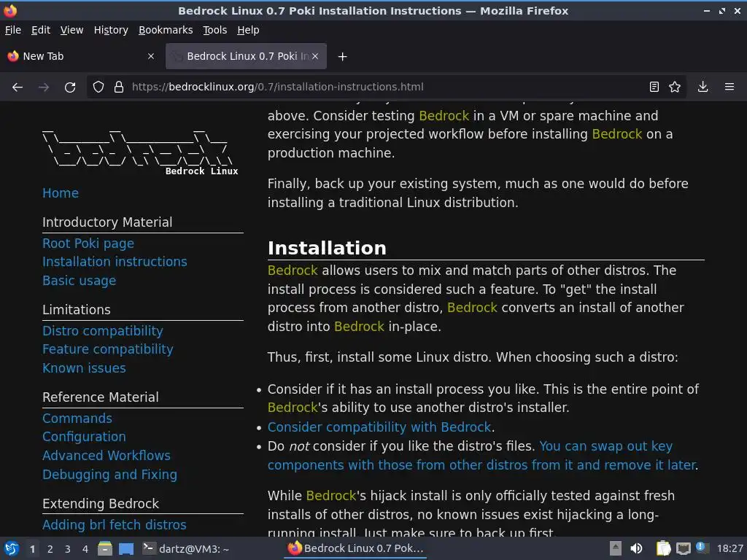
Task: Open the View menu
Action: point(72,30)
